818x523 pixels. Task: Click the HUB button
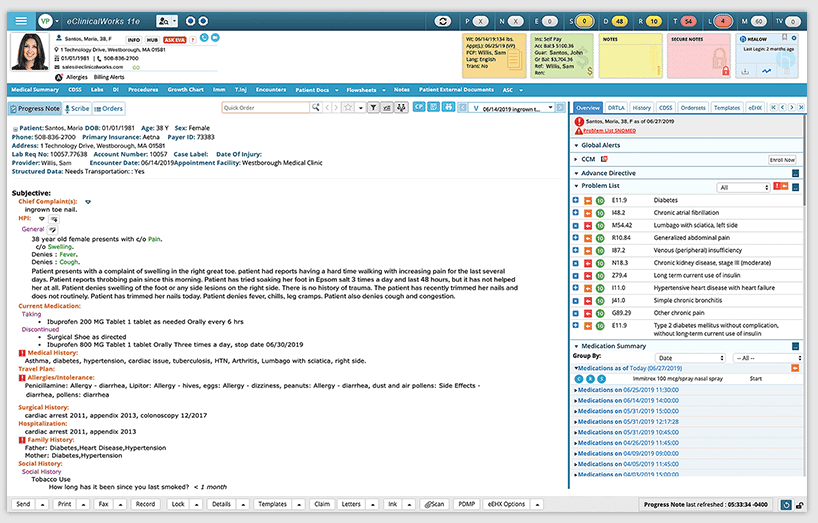152,40
